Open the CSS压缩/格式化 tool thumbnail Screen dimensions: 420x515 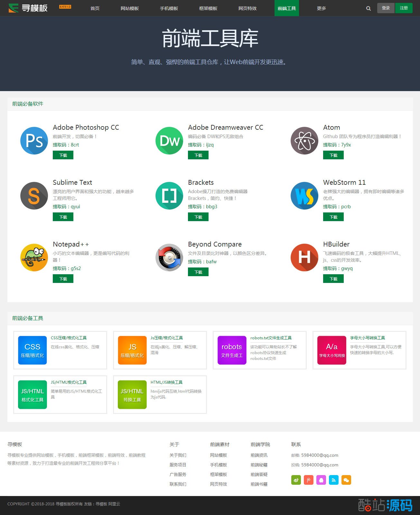33,350
